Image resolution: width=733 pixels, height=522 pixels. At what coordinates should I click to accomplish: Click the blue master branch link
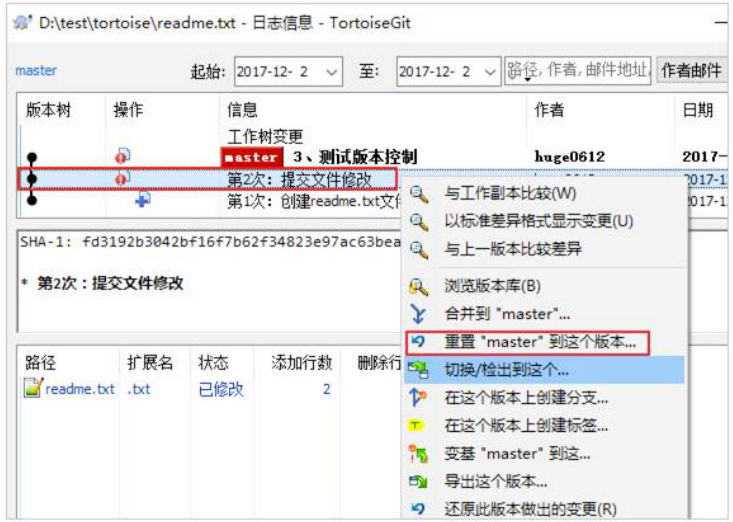tap(36, 71)
